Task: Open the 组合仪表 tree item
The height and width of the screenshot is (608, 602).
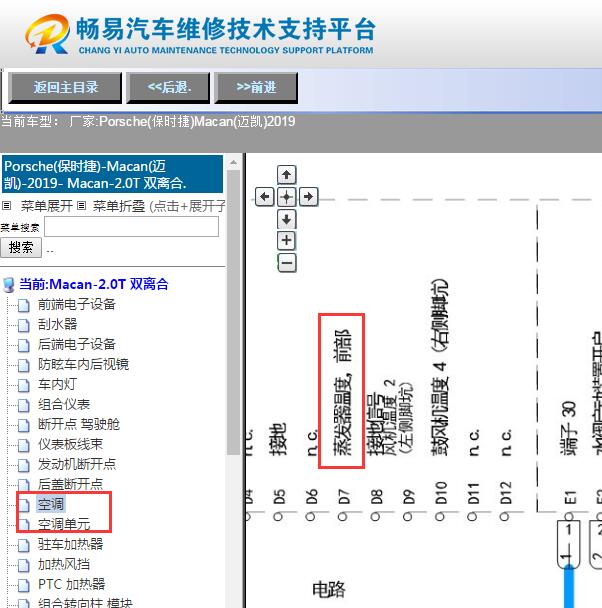Action: (64, 404)
